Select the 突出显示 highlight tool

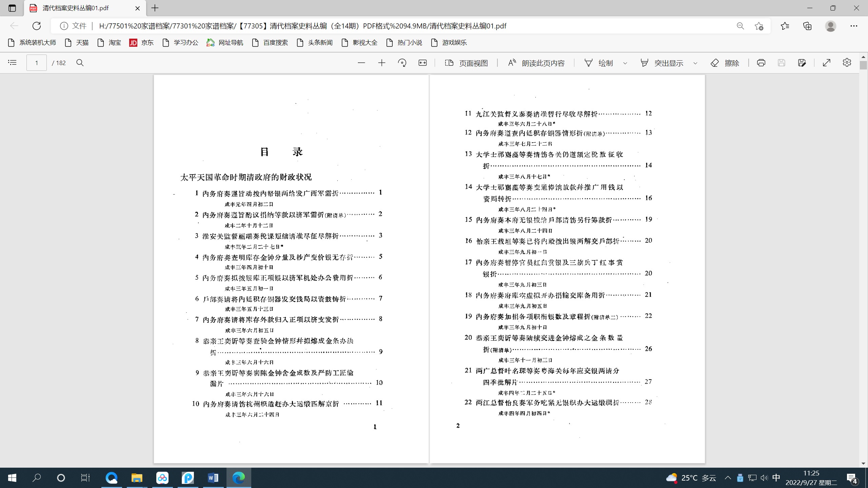[662, 63]
